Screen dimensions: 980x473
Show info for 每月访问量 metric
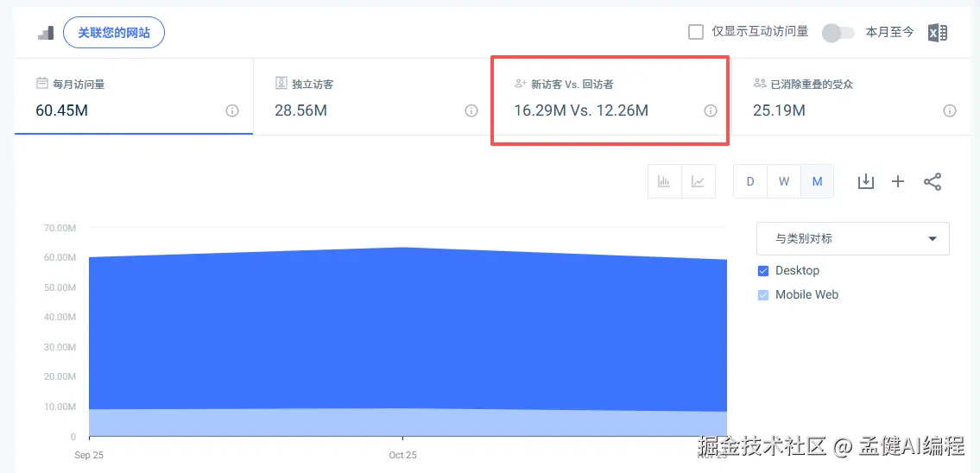232,110
